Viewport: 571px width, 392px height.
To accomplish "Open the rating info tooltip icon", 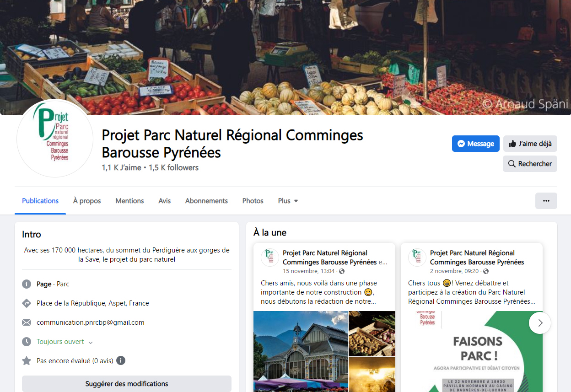I will pos(121,360).
